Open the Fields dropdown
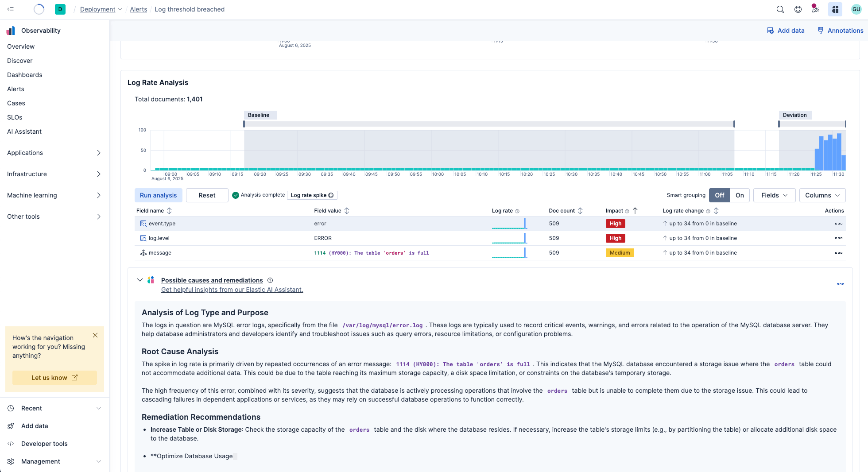The image size is (868, 472). pos(774,195)
